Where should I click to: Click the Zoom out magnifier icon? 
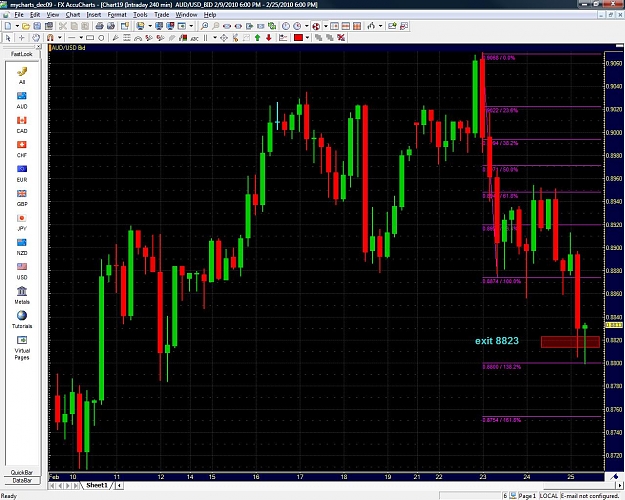pyautogui.click(x=216, y=26)
